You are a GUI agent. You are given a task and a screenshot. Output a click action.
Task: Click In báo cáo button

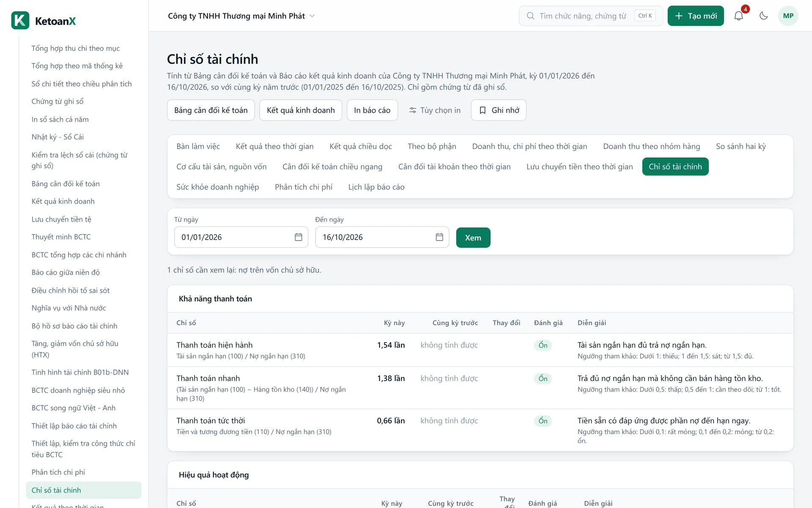[x=372, y=110]
